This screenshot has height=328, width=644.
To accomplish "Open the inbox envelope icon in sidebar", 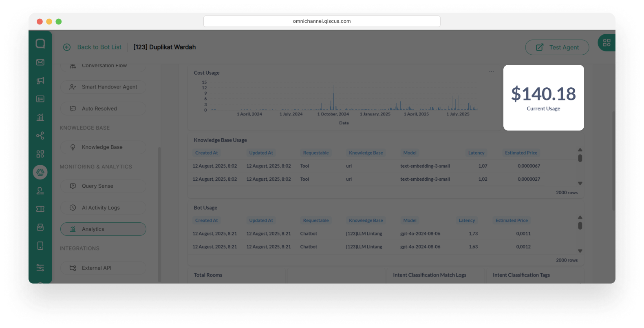I will point(40,62).
